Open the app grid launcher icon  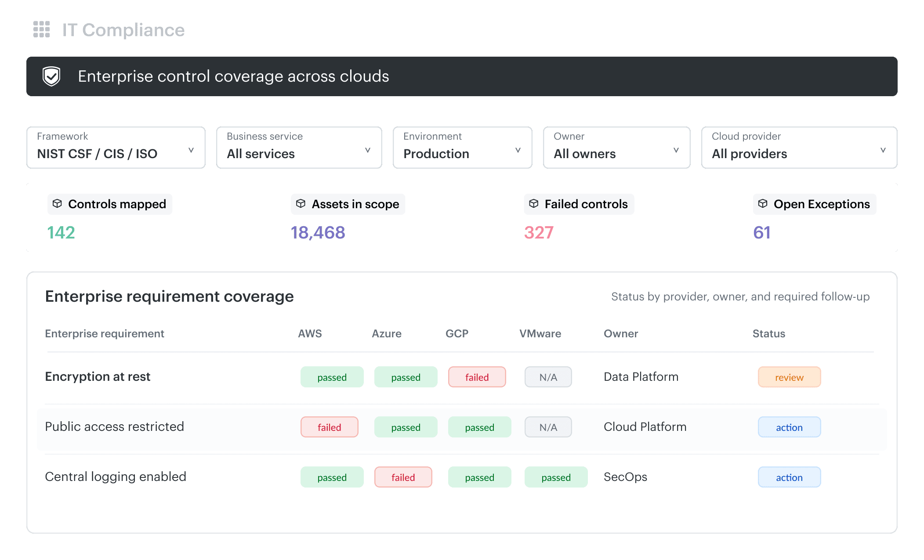(42, 29)
